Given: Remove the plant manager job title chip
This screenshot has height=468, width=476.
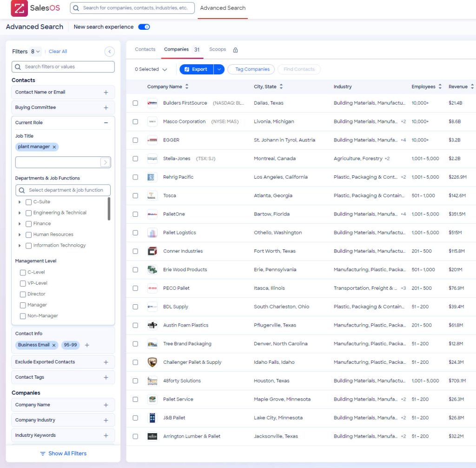Looking at the screenshot, I should (54, 147).
